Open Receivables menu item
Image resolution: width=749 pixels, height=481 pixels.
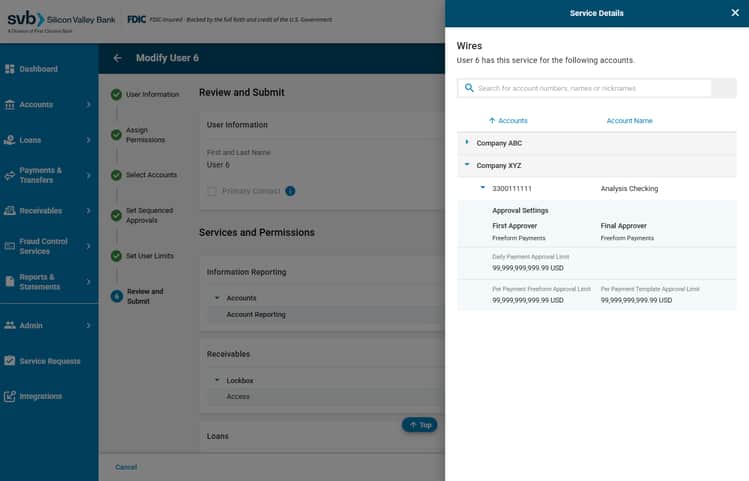(x=41, y=211)
